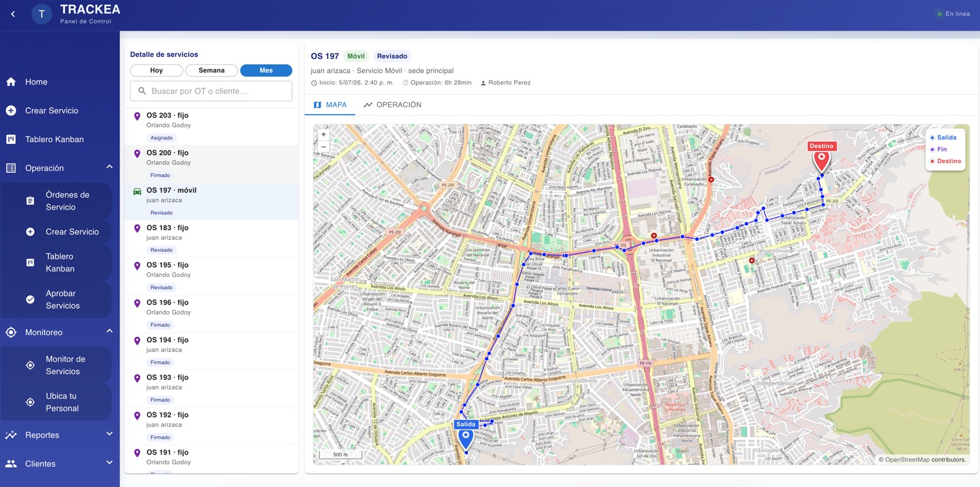980x487 pixels.
Task: Click the Reportes chart icon
Action: [11, 435]
